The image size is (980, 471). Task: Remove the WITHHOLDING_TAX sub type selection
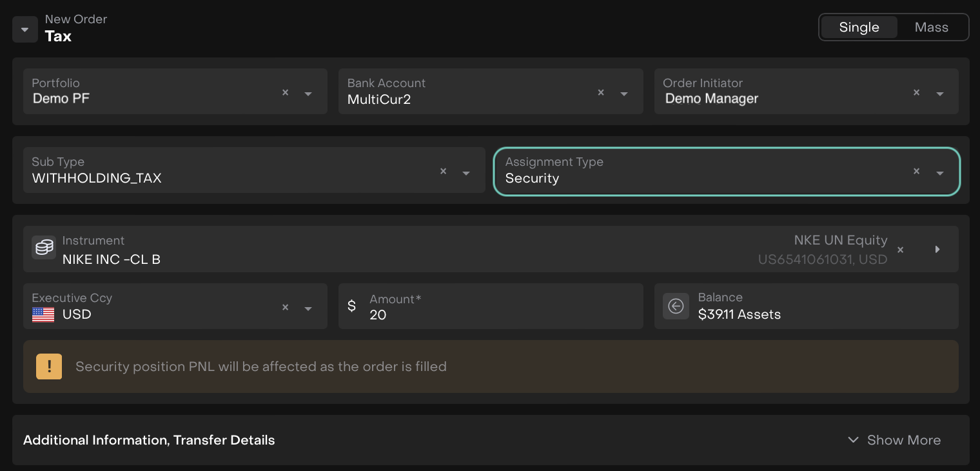pyautogui.click(x=443, y=172)
